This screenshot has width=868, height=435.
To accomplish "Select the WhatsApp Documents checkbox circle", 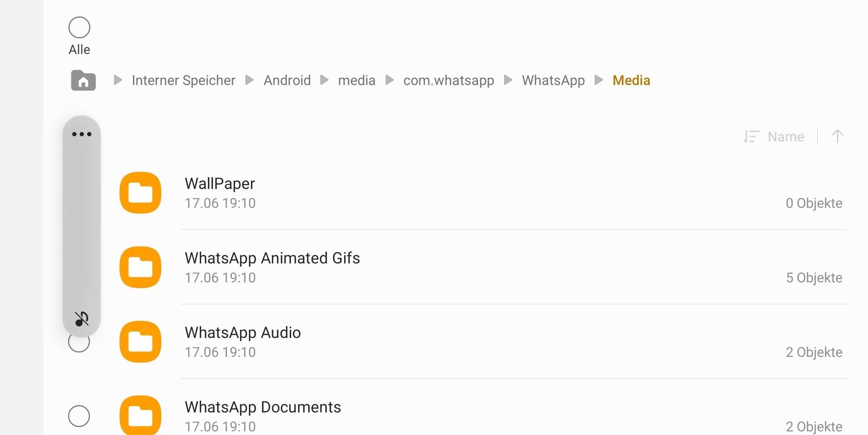I will point(79,416).
